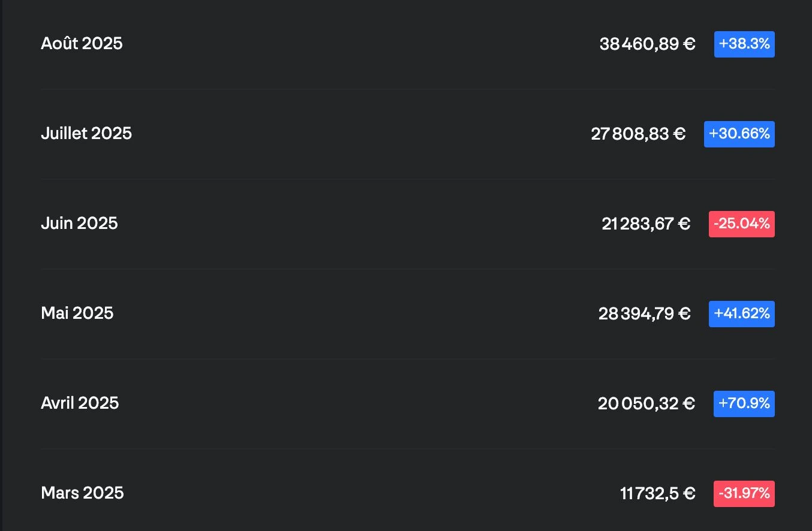
Task: Select the 27 808,83 € amount
Action: tap(638, 134)
